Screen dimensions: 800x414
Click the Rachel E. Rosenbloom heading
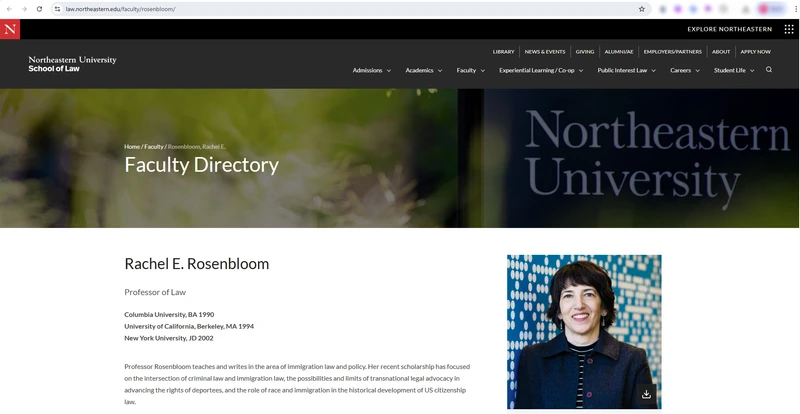pos(196,264)
